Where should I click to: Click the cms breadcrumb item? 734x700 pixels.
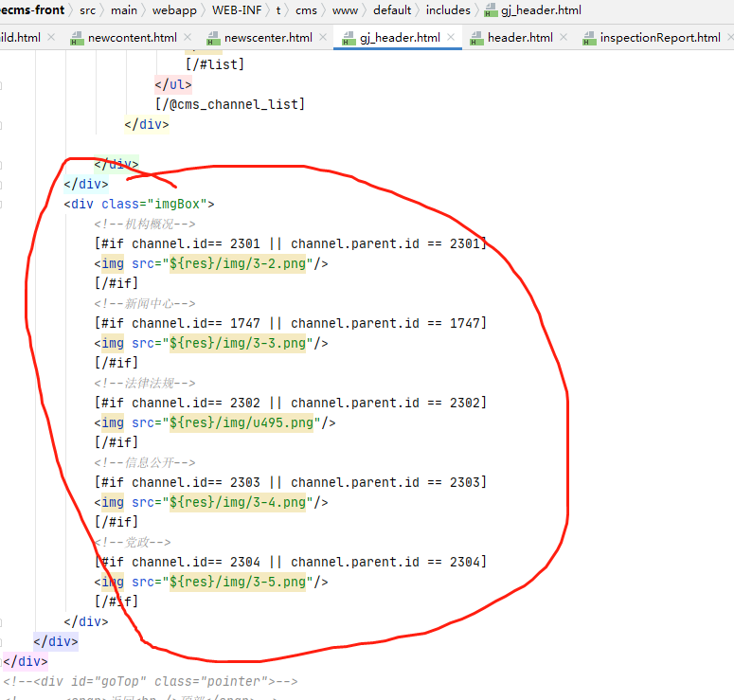[x=308, y=10]
